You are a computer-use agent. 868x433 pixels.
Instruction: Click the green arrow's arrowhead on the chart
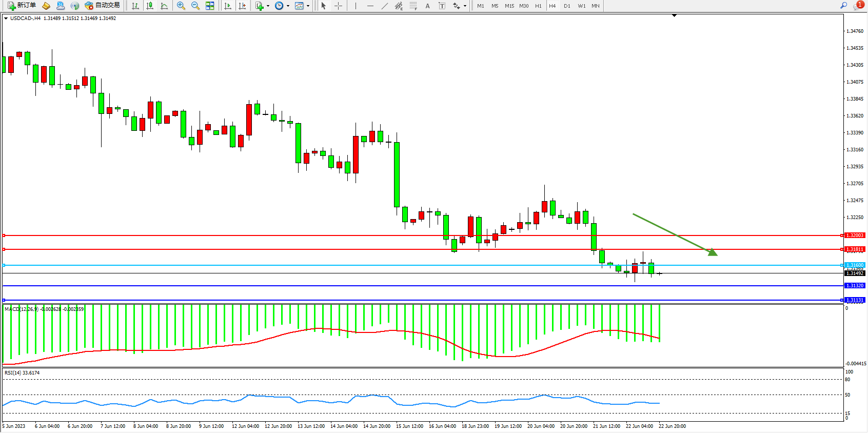pos(713,252)
